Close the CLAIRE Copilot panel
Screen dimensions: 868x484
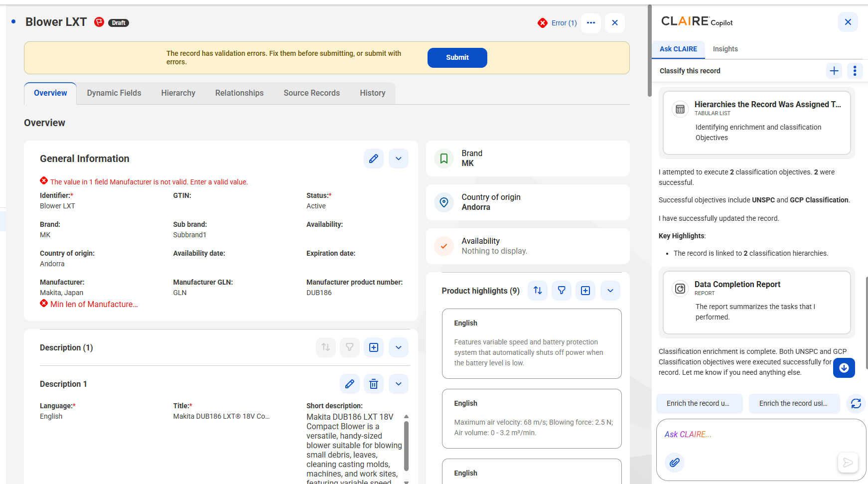pyautogui.click(x=848, y=22)
